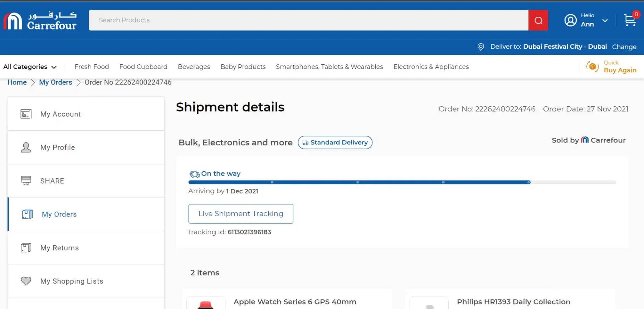Click the Search Products input field
The image size is (644, 309).
coord(308,20)
